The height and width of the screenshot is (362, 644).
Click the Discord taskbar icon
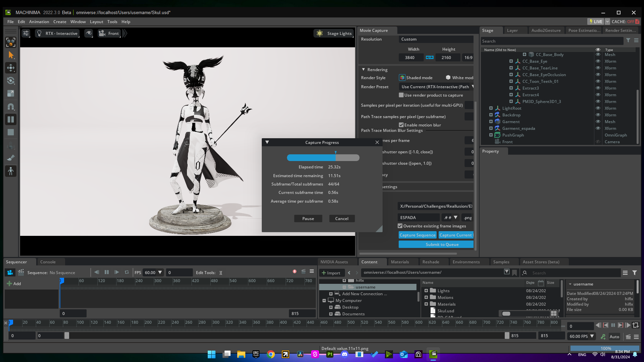[x=345, y=354]
